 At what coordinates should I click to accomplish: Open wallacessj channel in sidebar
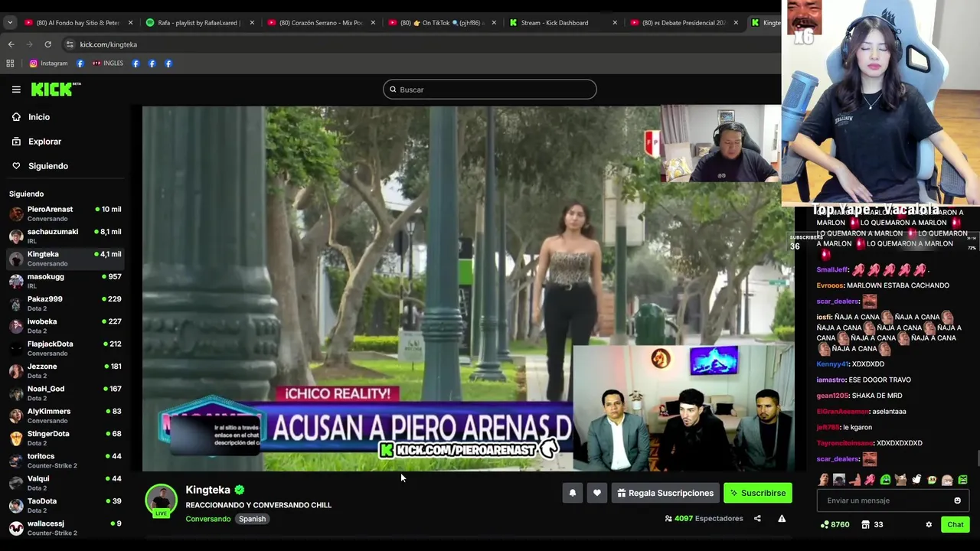coord(65,528)
